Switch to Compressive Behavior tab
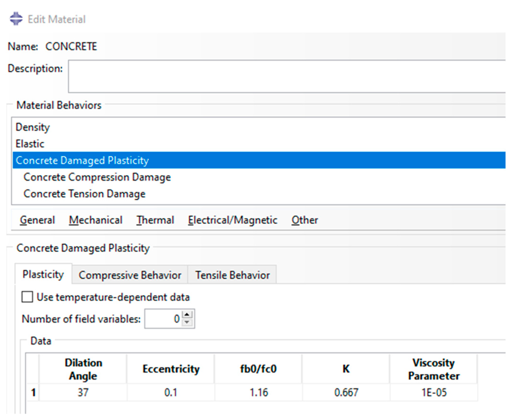 [130, 275]
